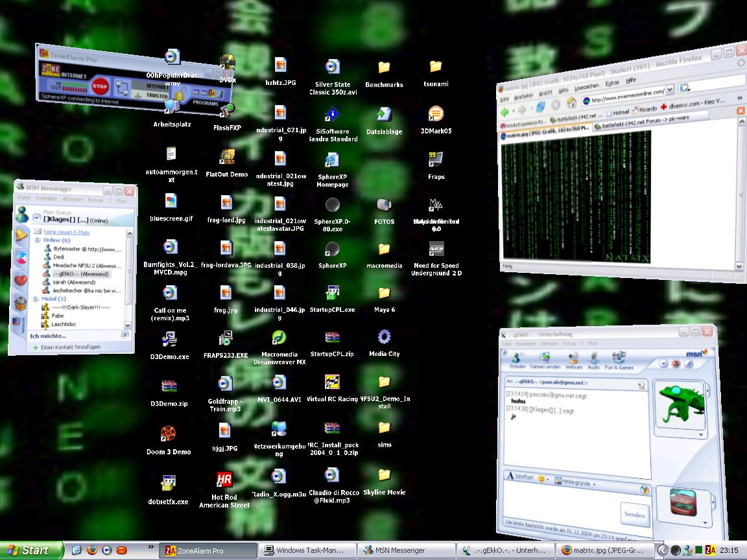Select contact sarah (Abwesend) in MSN
The image size is (747, 560).
(73, 283)
